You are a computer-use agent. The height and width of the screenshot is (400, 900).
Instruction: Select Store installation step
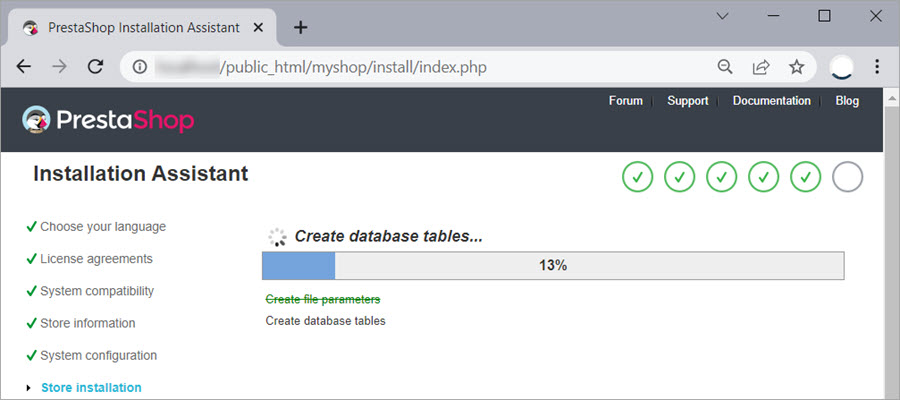91,387
